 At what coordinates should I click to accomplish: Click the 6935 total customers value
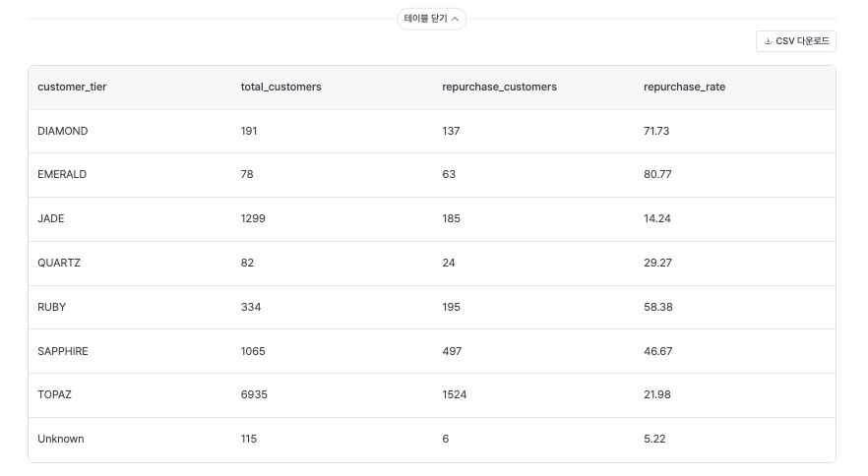click(x=254, y=394)
